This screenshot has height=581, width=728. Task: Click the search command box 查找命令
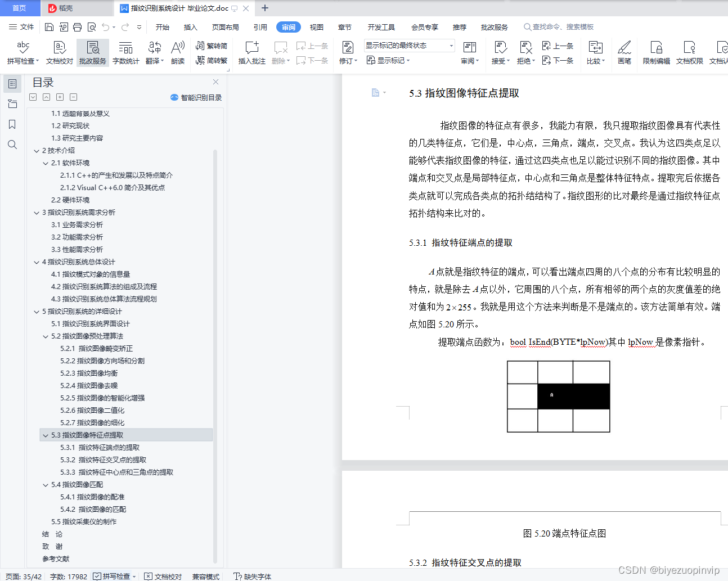[559, 27]
